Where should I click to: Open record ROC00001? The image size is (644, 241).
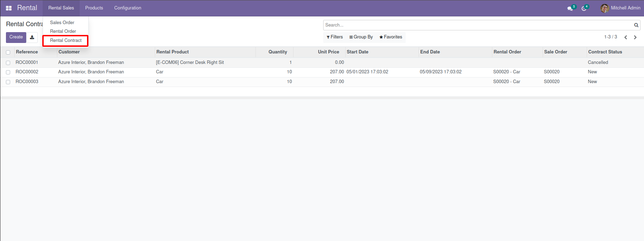(27, 63)
